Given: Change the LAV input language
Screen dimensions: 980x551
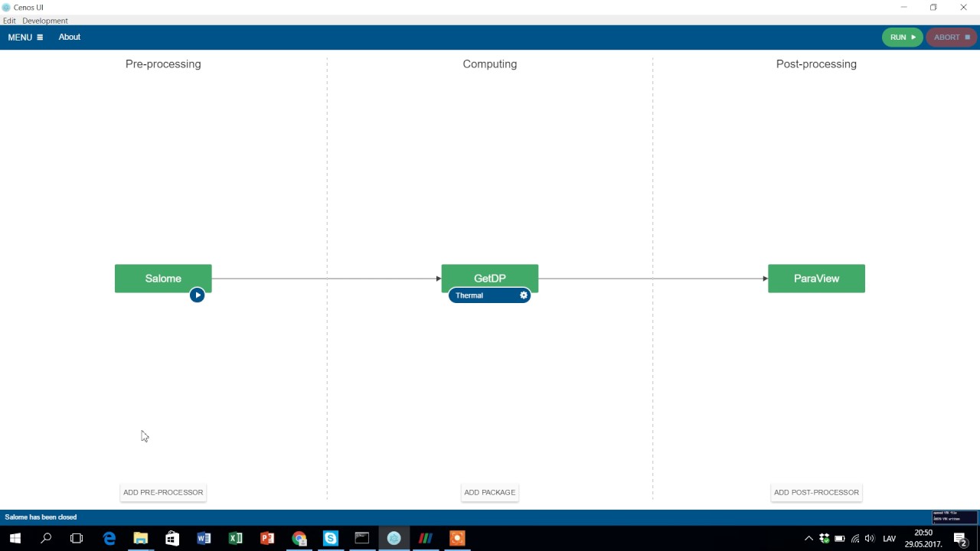Looking at the screenshot, I should click(890, 539).
